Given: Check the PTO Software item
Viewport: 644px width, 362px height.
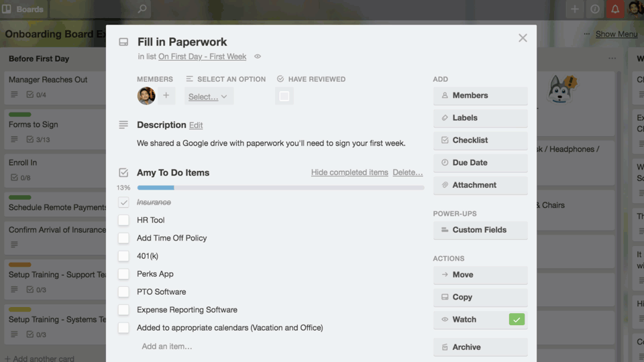Looking at the screenshot, I should [123, 292].
